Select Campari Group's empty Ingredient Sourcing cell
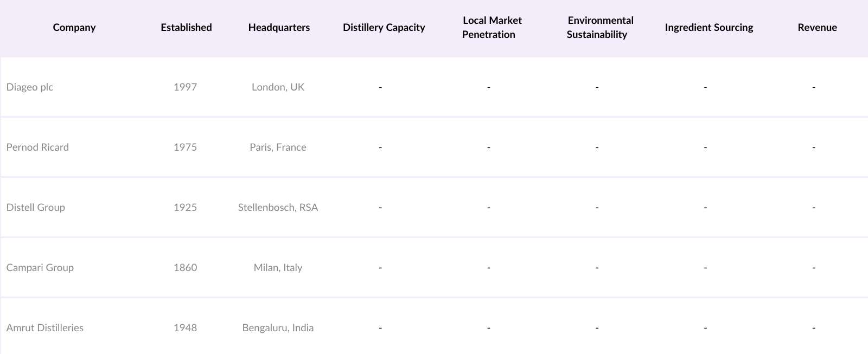This screenshot has height=354, width=868. [x=705, y=267]
